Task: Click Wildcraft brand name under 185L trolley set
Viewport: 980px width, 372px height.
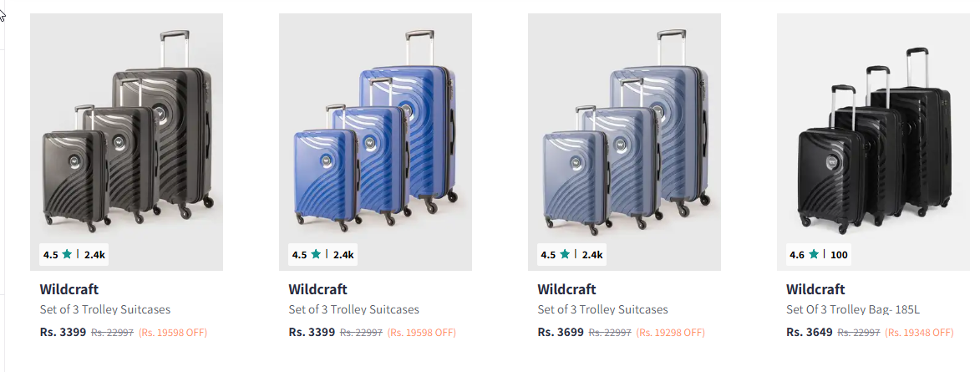Action: coord(815,289)
